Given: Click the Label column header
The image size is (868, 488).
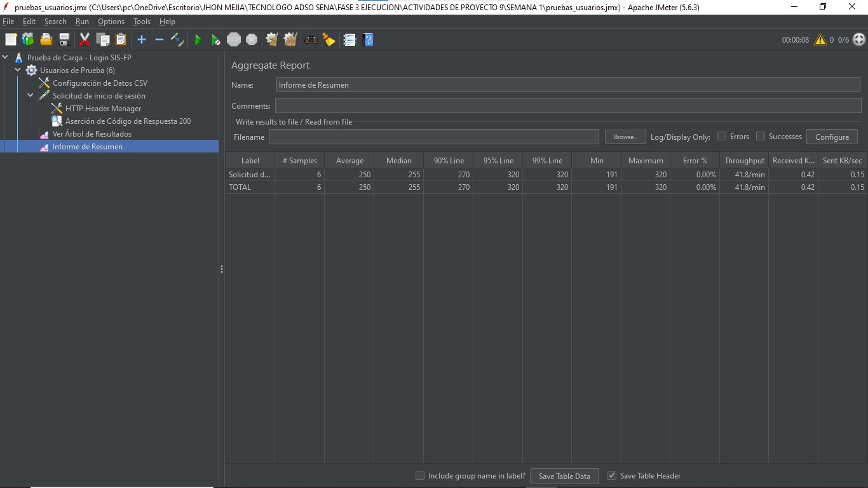Looking at the screenshot, I should coord(250,161).
